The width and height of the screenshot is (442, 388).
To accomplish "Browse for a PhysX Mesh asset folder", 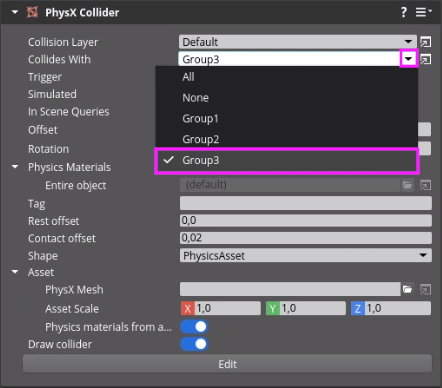I will click(x=407, y=289).
